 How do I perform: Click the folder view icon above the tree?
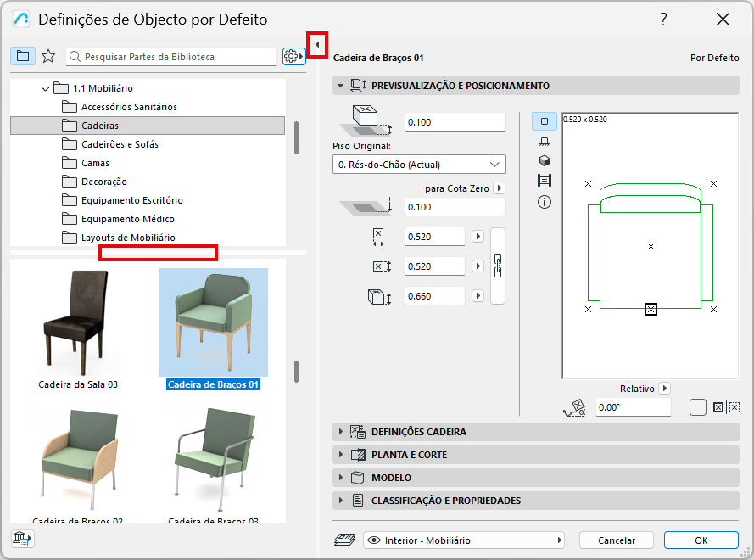[x=23, y=54]
